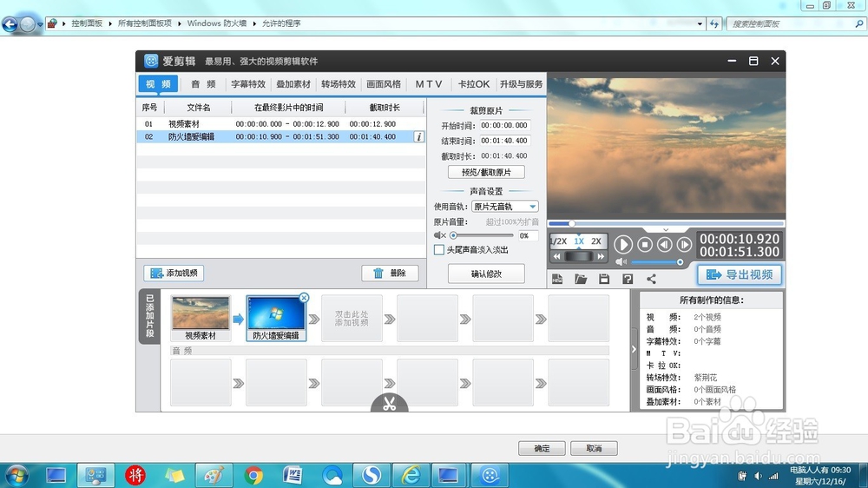Click 确定 in the firewall window
868x488 pixels.
[542, 448]
